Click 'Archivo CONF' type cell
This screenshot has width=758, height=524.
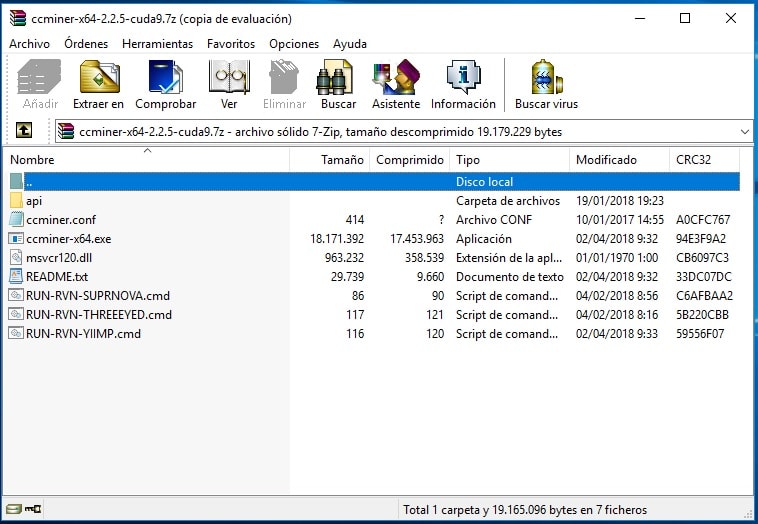[494, 220]
